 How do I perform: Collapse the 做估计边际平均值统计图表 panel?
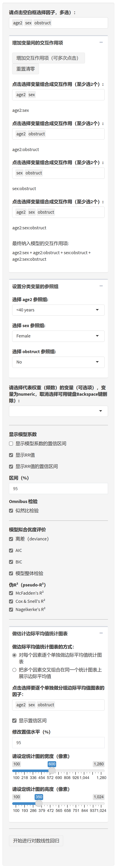tap(101, 633)
